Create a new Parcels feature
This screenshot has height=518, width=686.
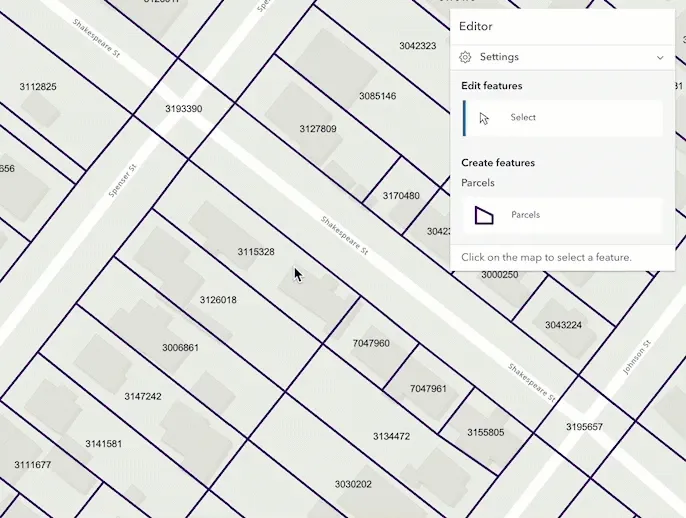563,215
